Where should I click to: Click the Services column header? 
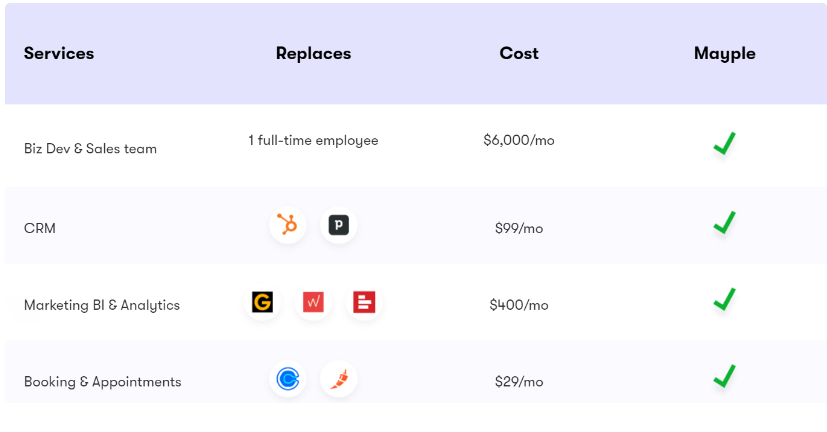59,53
